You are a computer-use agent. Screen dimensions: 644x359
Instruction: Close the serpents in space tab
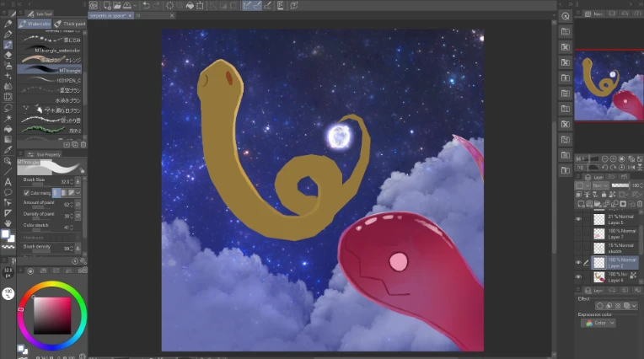130,16
